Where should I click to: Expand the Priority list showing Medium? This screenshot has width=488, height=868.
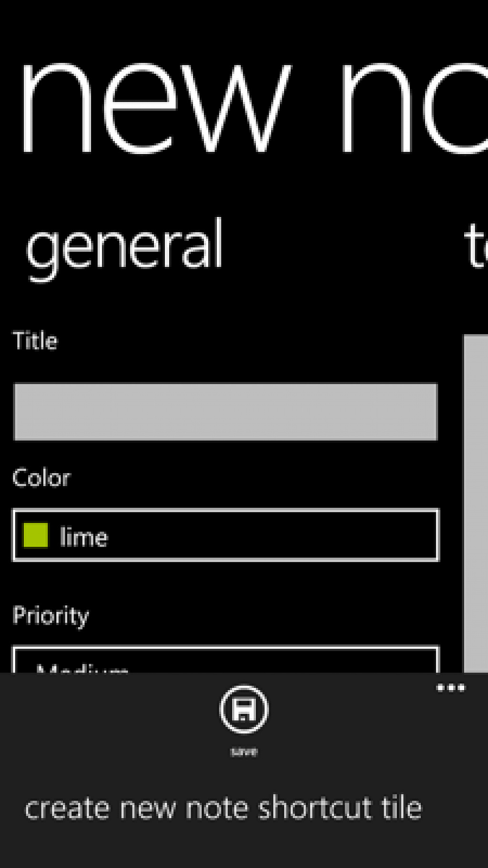click(x=225, y=660)
